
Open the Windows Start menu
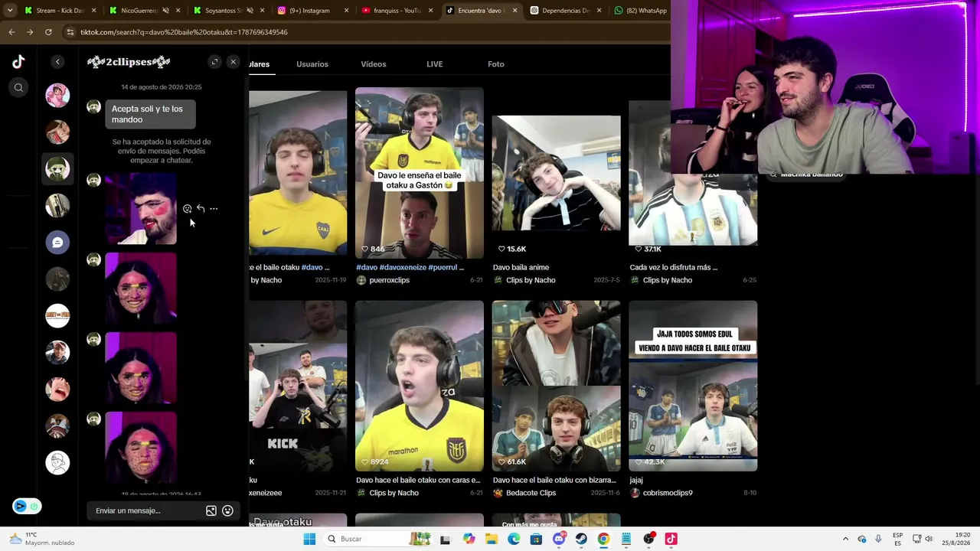(x=309, y=540)
